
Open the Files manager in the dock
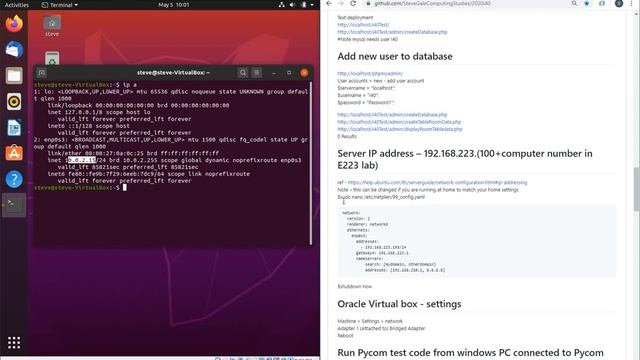pyautogui.click(x=14, y=76)
